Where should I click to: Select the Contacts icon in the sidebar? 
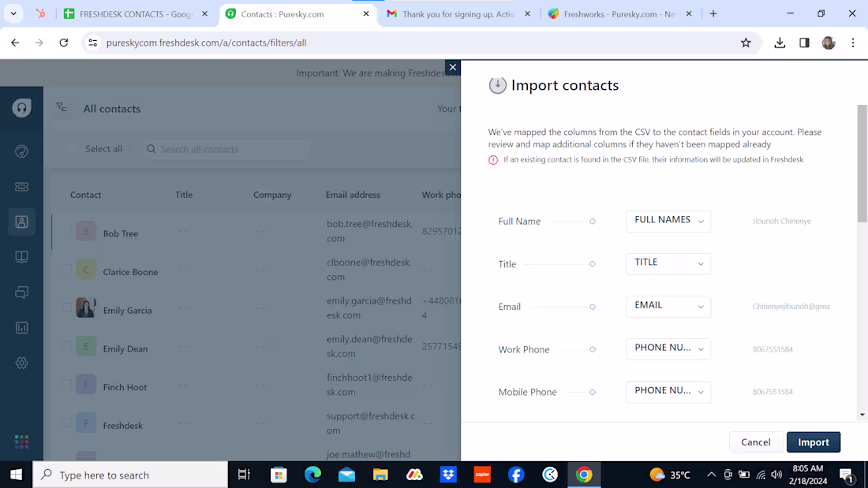pos(21,222)
